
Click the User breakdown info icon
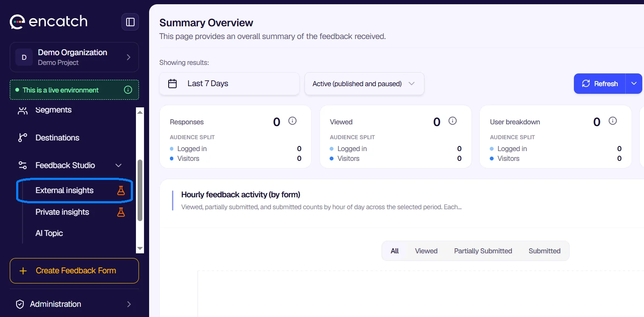(x=613, y=121)
